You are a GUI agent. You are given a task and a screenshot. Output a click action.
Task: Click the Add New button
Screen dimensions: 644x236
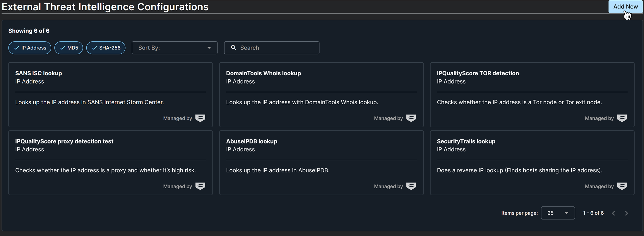[x=625, y=6]
